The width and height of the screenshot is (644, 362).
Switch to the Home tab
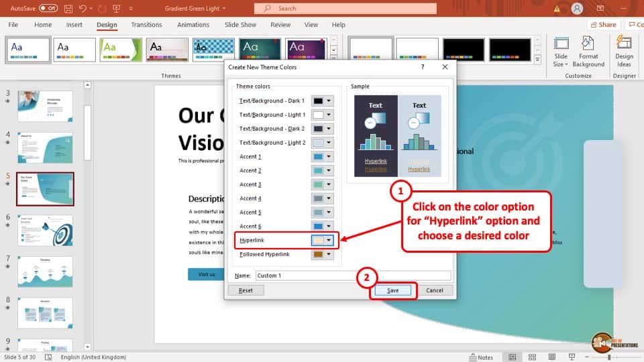[43, 25]
